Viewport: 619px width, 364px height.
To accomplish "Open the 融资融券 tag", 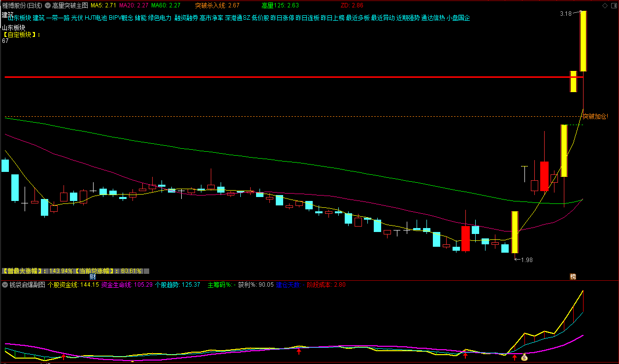I will coord(186,18).
